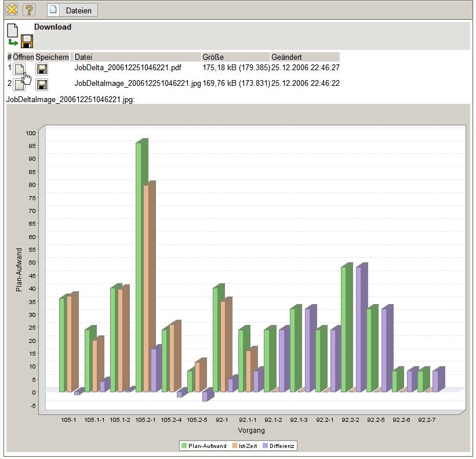
Task: Click the green Plan-Aufwand legend swatch
Action: pos(184,446)
